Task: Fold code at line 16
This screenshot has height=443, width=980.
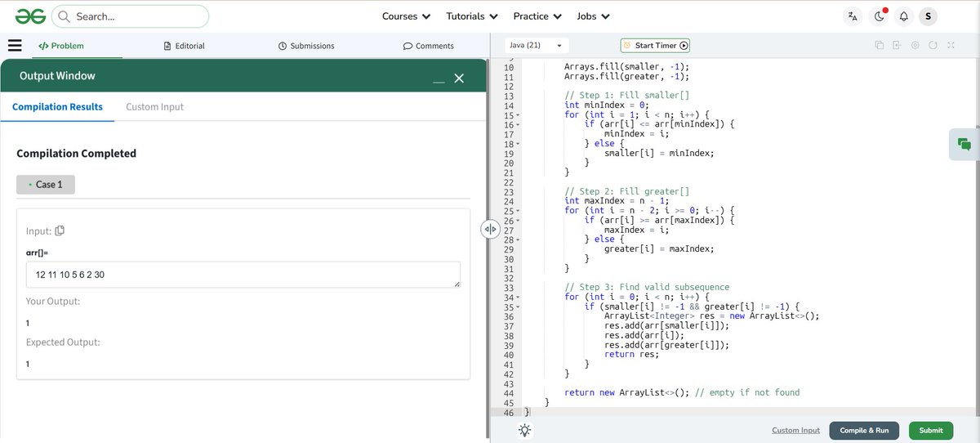Action: coord(518,125)
